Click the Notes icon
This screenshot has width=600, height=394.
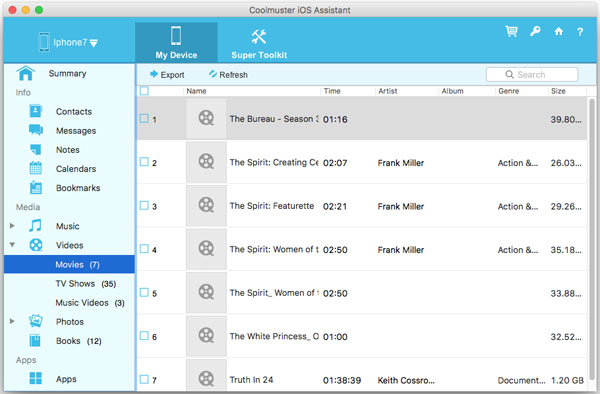pos(36,149)
